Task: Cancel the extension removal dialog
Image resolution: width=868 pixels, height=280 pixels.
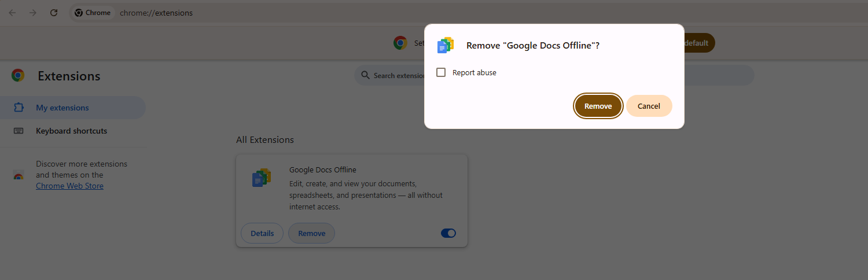Action: pos(649,106)
